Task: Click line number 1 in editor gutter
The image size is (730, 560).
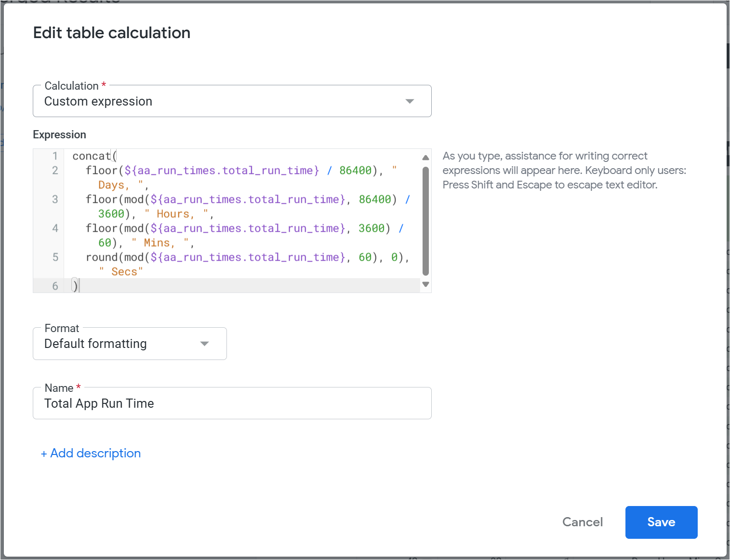Action: click(x=55, y=156)
